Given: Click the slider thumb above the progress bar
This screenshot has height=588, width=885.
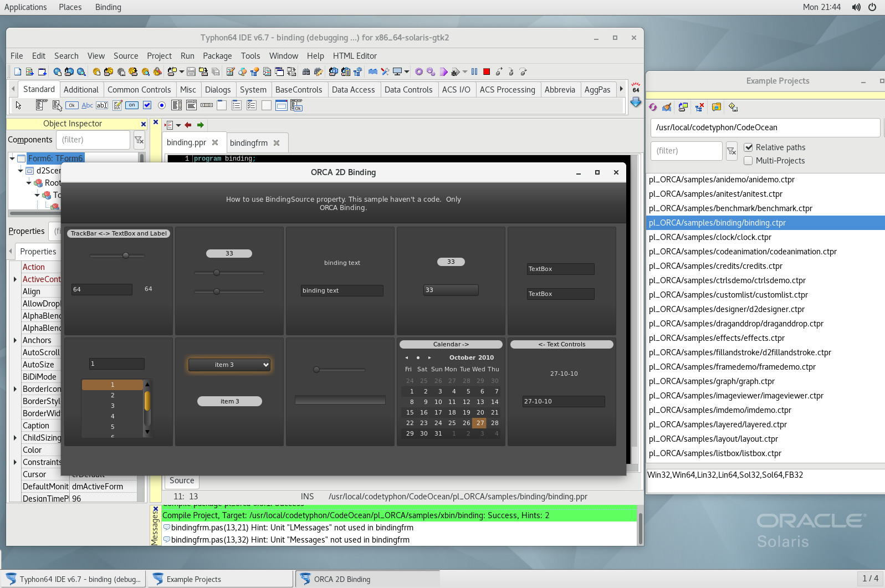Looking at the screenshot, I should [316, 370].
